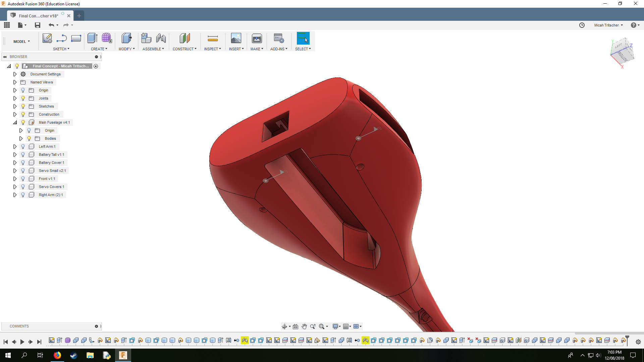Expand the Battery Cover:1 tree node
Viewport: 644px width, 362px height.
click(x=15, y=163)
